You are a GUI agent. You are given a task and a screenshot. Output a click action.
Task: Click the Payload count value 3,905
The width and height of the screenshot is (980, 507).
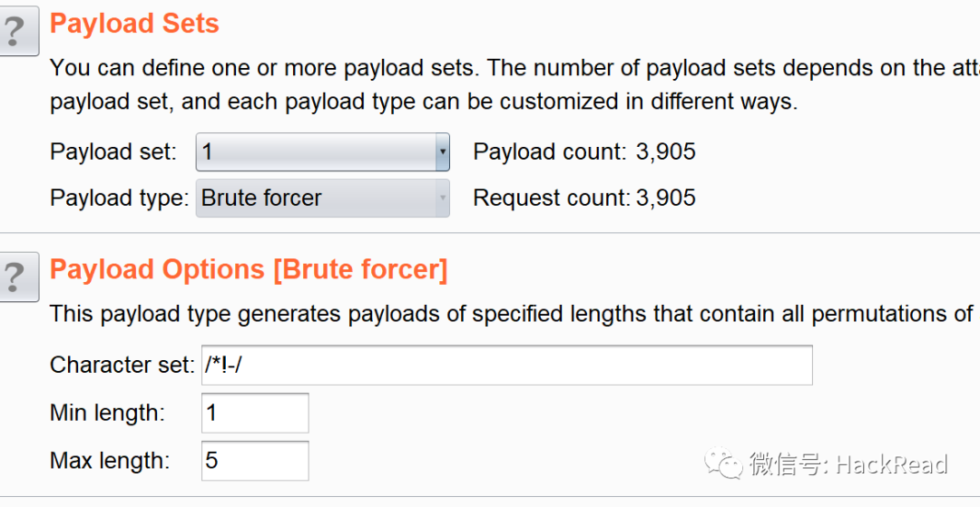coord(666,151)
